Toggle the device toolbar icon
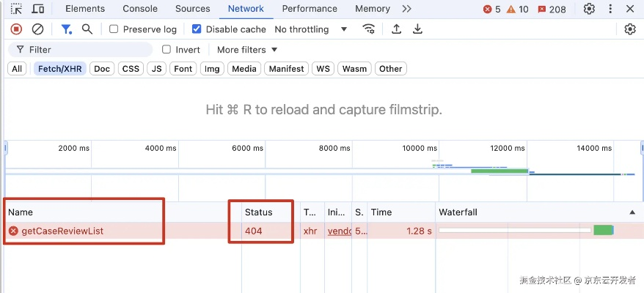This screenshot has width=644, height=293. [38, 9]
